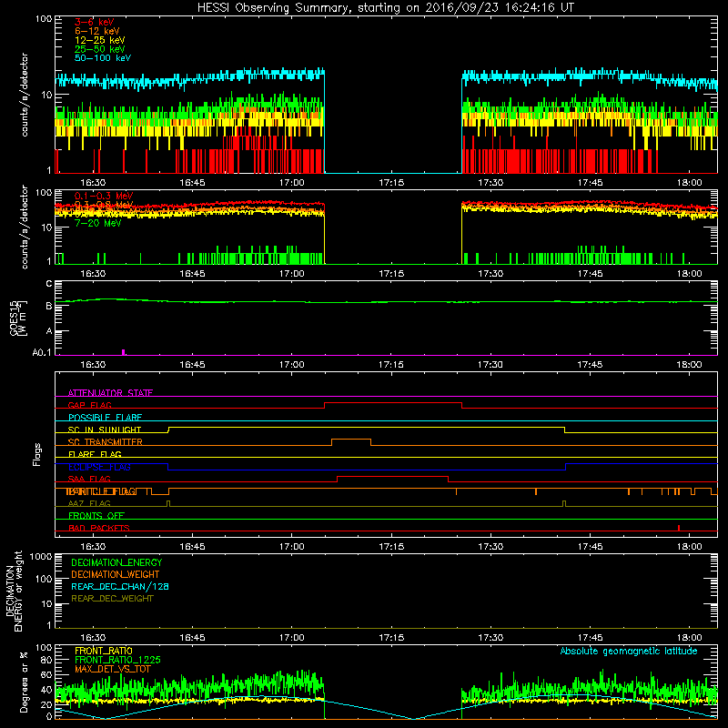
Task: Select the cyan 50-100 keV legend label
Action: (103, 58)
